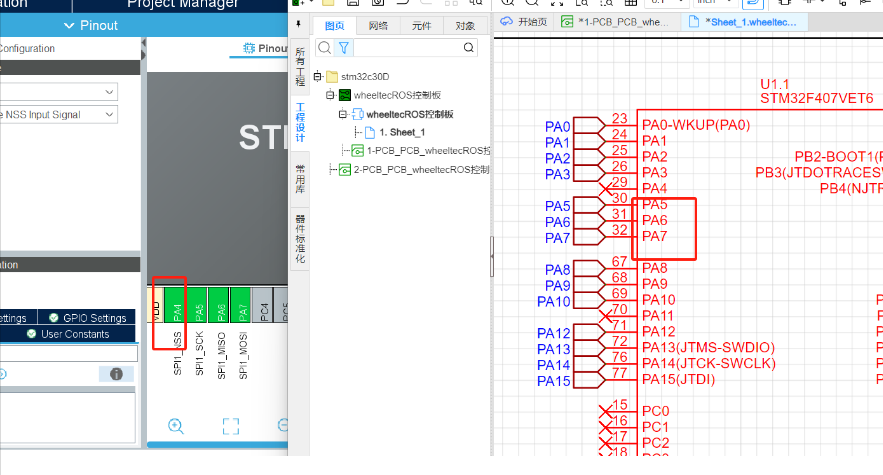Image resolution: width=883 pixels, height=475 pixels.
Task: Activate the *Sheet_1.wheeltec... document tab
Action: 743,22
